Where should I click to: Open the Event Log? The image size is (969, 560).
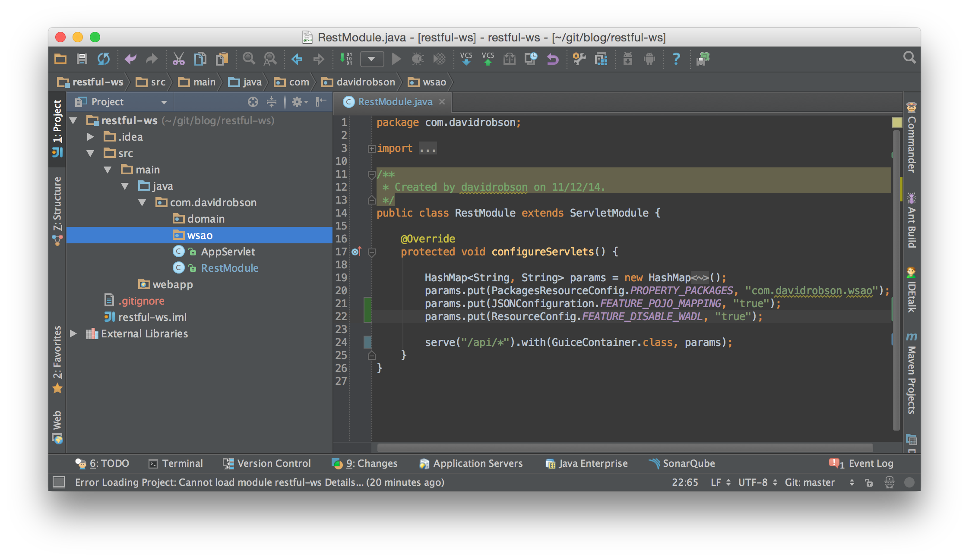click(861, 463)
